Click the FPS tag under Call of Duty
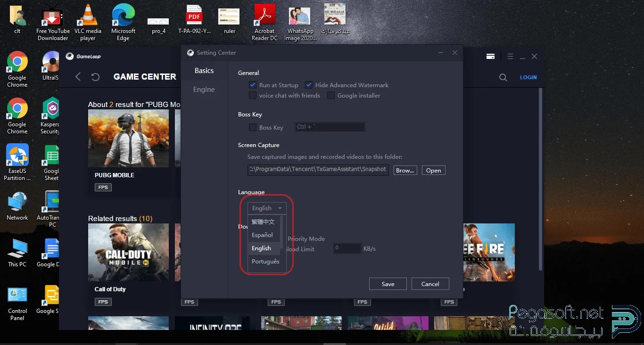Viewport: 644px width, 345px height. [x=103, y=302]
